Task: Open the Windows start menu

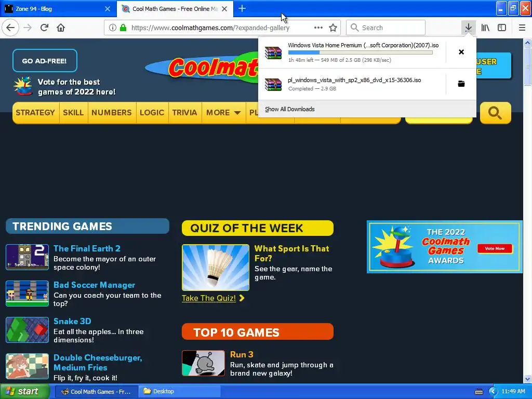Action: coord(24,392)
